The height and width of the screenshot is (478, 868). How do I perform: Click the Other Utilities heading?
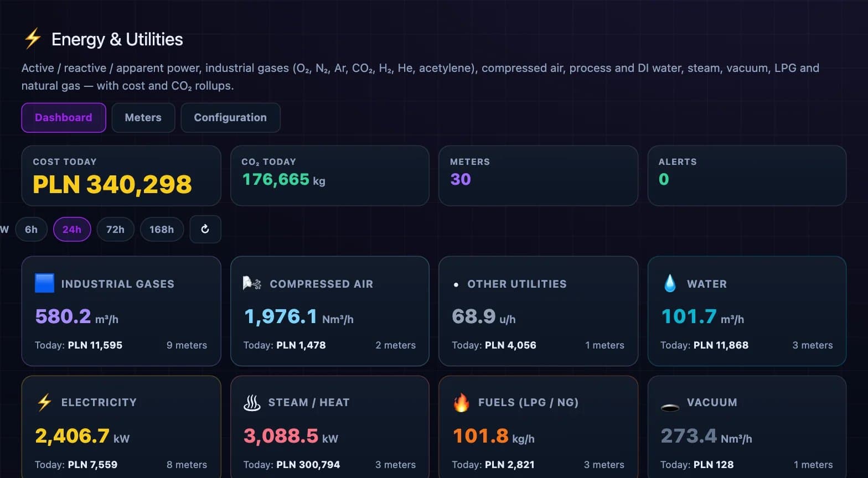(517, 284)
